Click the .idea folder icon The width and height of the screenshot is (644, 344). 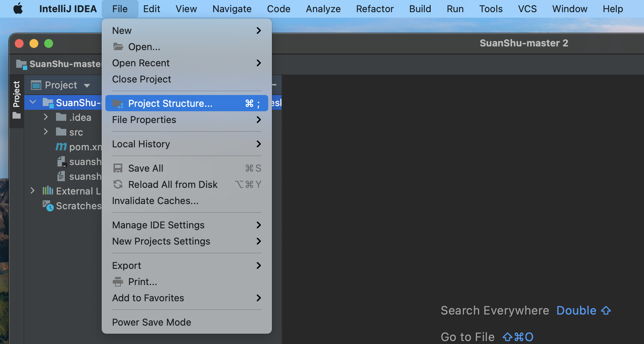click(x=61, y=117)
